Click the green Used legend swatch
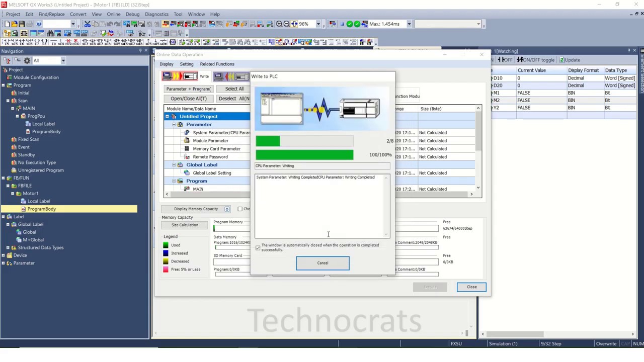This screenshot has width=644, height=362. [x=166, y=245]
